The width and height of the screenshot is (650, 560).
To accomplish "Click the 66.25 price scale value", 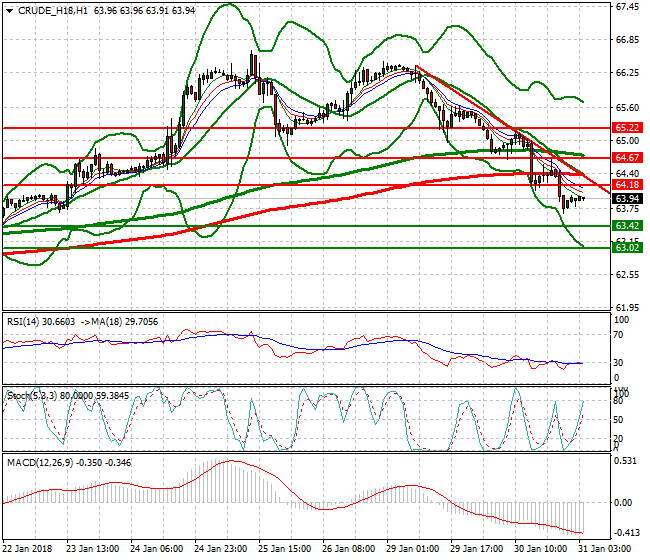I will click(x=627, y=73).
